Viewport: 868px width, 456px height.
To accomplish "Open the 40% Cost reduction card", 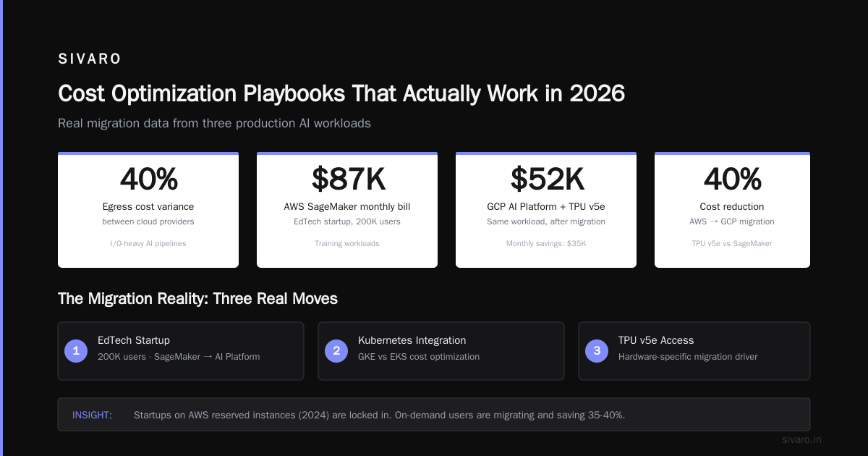I will [x=732, y=210].
